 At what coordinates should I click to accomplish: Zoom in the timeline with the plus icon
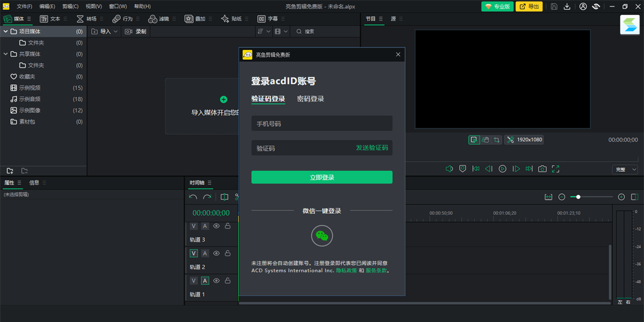point(621,197)
